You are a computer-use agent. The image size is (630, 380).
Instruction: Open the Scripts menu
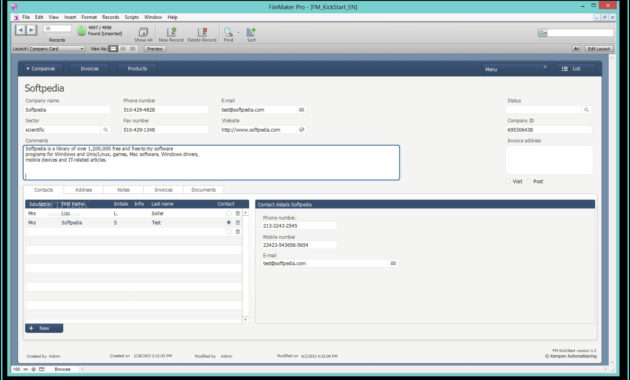[131, 17]
